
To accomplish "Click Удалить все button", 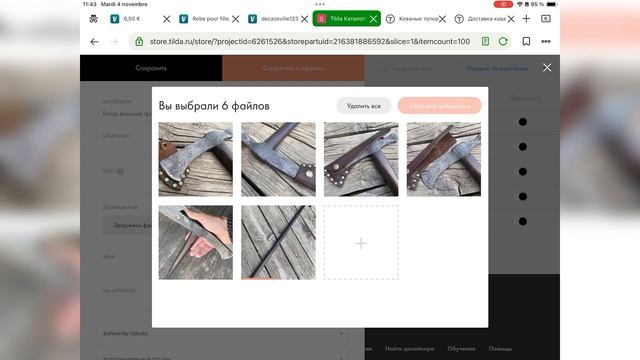I will click(364, 106).
